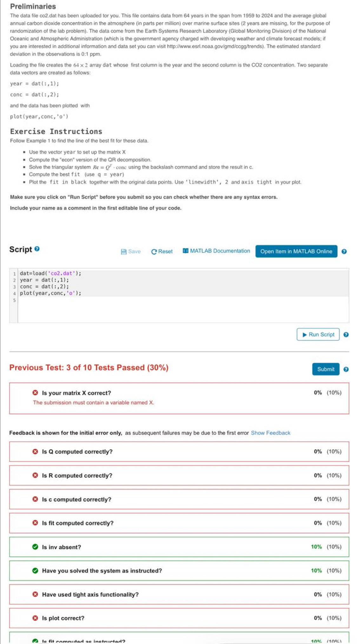This screenshot has width=357, height=644.
Task: Expand the 'Is your matrix X correct?' test
Action: tap(76, 393)
